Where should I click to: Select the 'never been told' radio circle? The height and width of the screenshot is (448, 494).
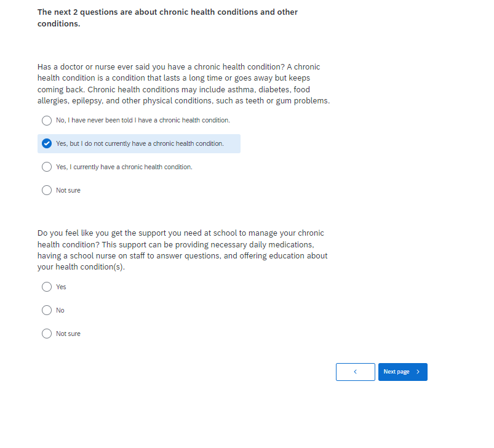(x=47, y=120)
